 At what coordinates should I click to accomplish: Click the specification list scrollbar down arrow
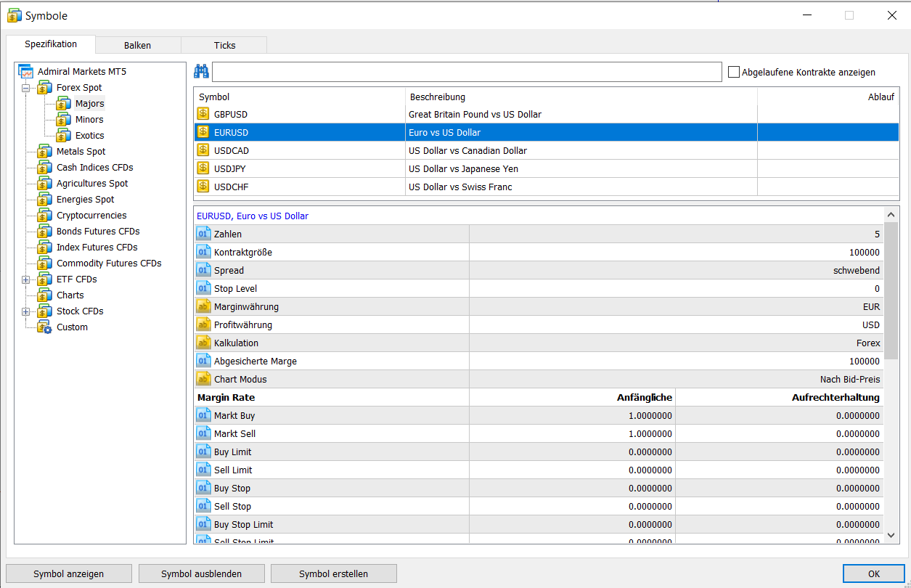891,535
